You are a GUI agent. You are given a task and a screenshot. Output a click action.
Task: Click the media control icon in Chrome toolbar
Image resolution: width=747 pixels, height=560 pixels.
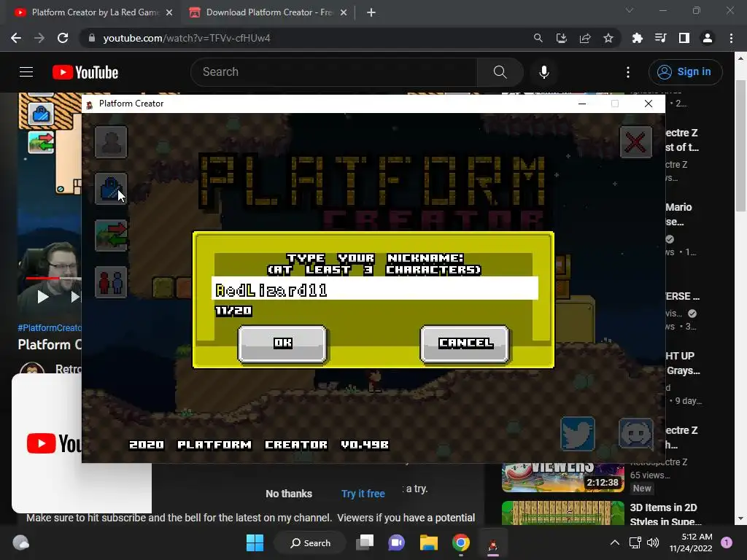pyautogui.click(x=660, y=38)
